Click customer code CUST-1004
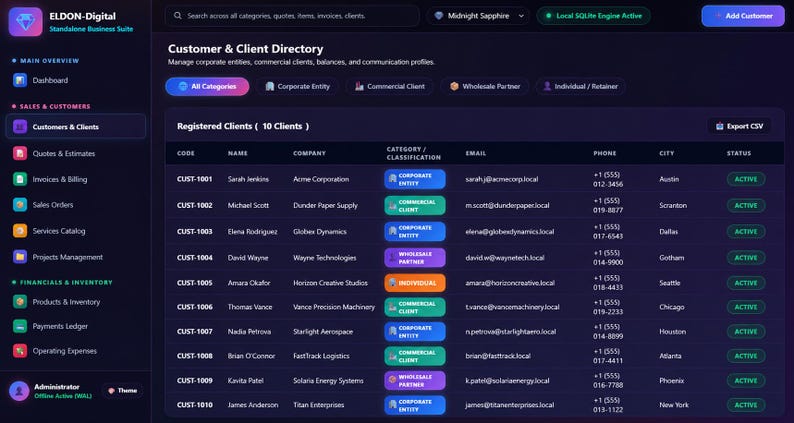Viewport: 794px width, 423px height. click(194, 257)
